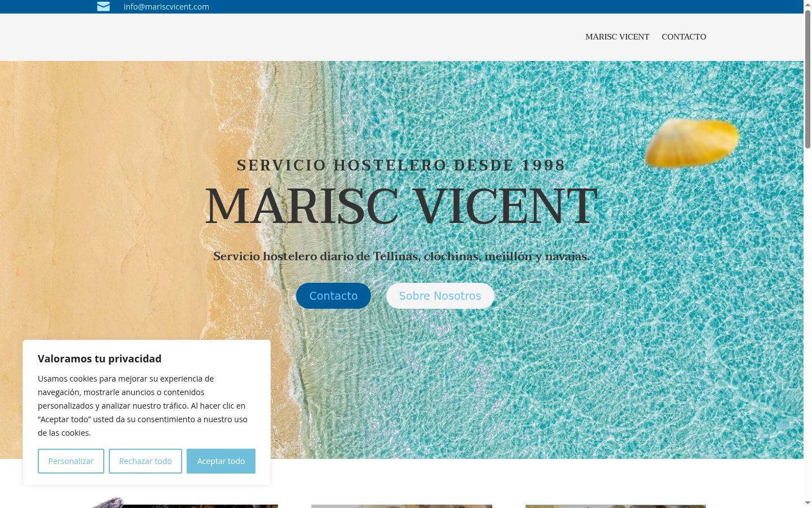Go to CONTACTO in the navigation menu
Screen dimensions: 812x508
pos(684,37)
